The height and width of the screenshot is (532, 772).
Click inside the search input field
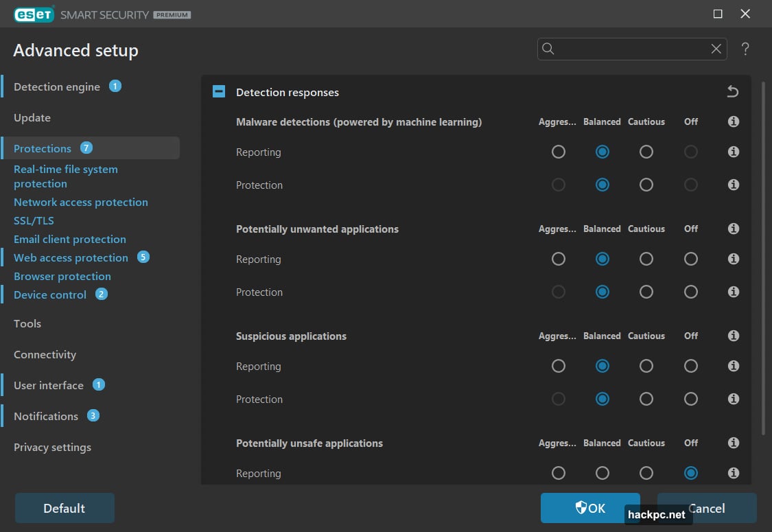coord(631,49)
